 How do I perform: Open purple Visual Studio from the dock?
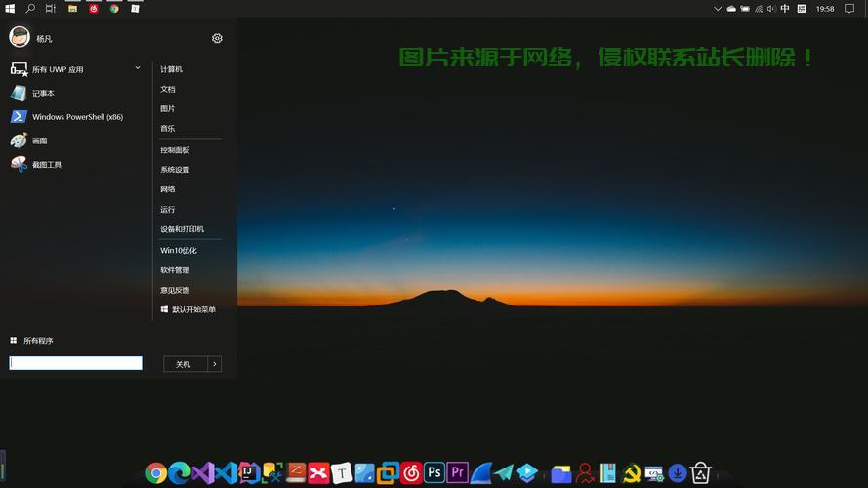(203, 473)
